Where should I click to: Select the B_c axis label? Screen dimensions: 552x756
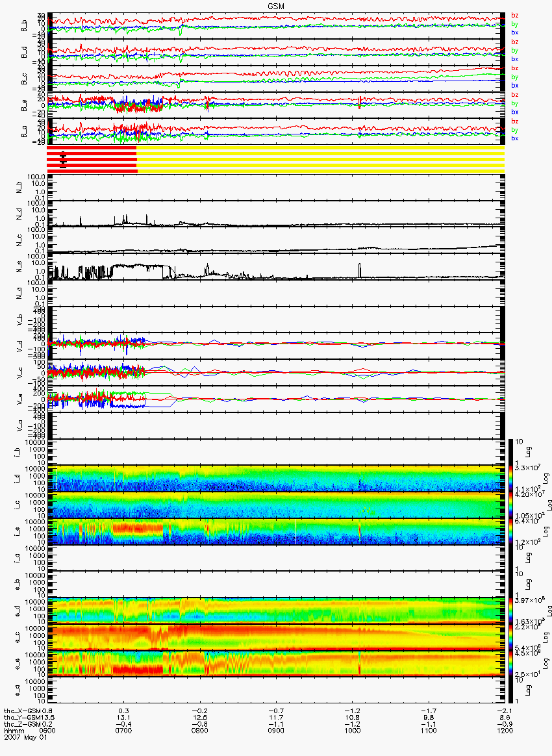point(24,79)
